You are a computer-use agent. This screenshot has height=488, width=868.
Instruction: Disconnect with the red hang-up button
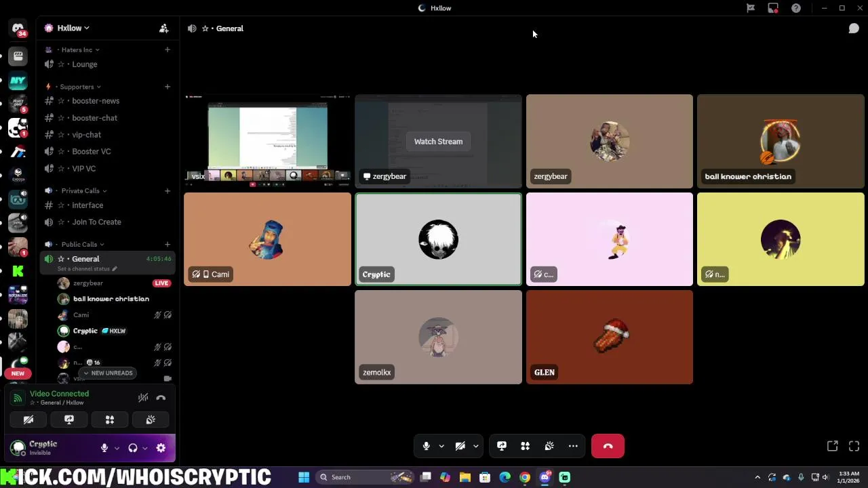coord(608,446)
